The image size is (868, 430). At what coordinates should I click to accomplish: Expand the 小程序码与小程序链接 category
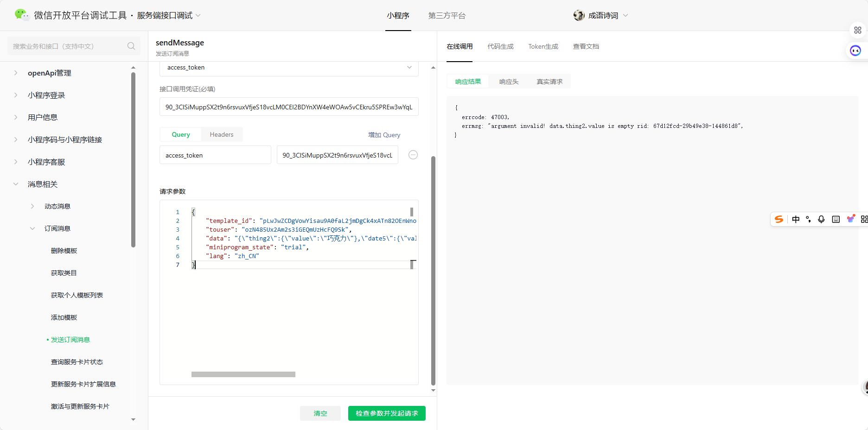[x=16, y=139]
